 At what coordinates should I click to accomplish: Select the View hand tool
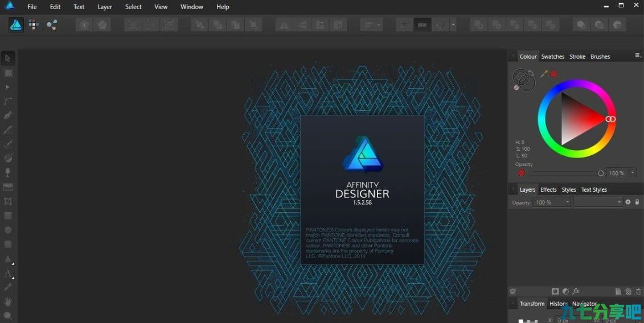coord(8,301)
